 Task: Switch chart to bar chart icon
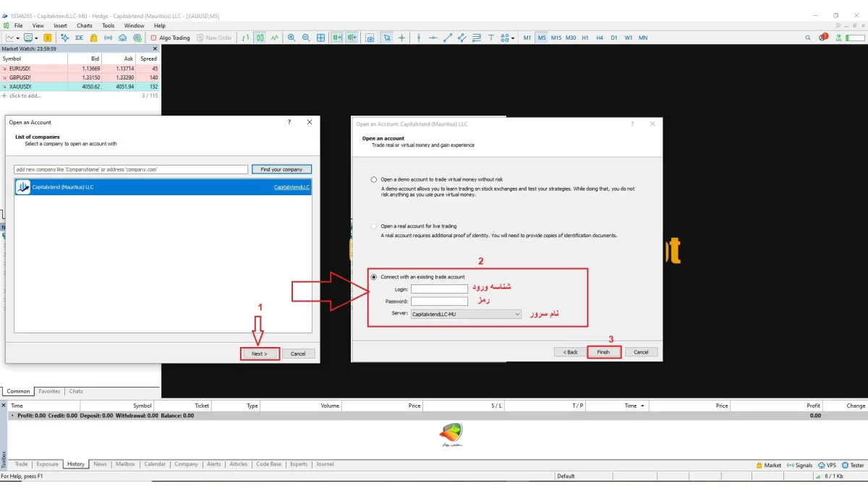tap(246, 38)
